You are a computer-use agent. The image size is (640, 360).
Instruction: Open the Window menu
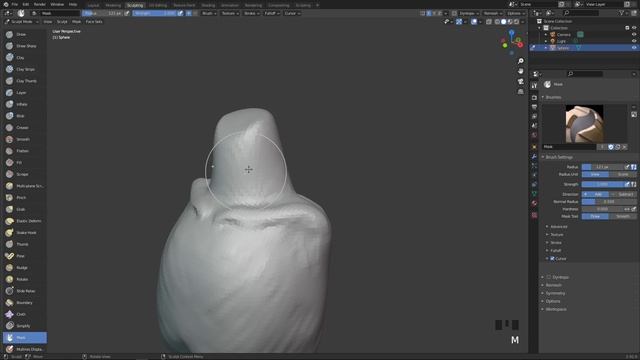click(x=57, y=4)
